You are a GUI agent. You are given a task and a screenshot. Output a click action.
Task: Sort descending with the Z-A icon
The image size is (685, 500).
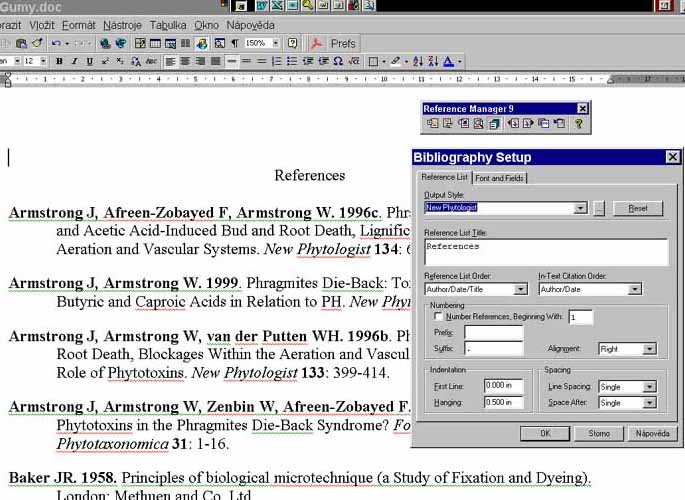pos(433,61)
